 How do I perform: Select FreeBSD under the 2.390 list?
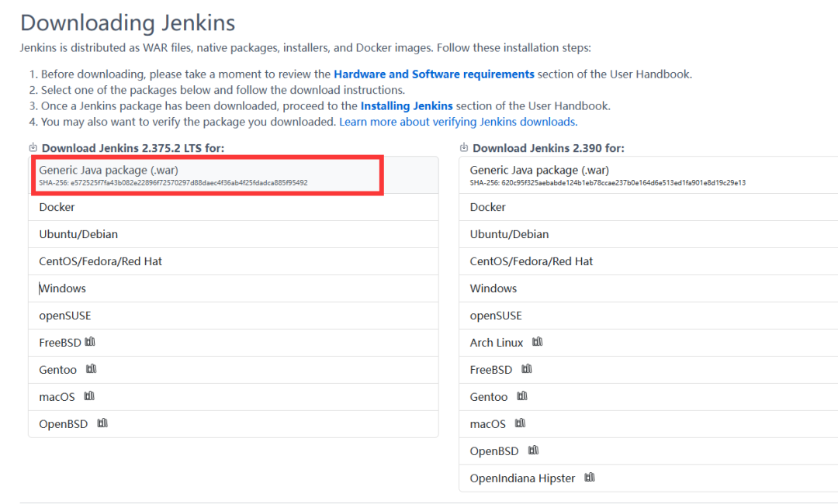pos(648,370)
